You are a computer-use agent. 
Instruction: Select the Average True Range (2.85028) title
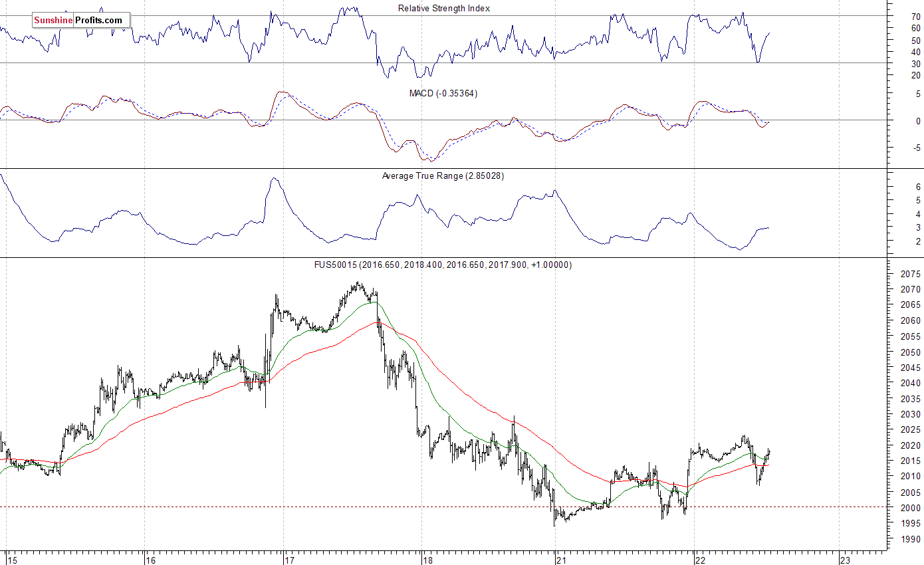(443, 175)
